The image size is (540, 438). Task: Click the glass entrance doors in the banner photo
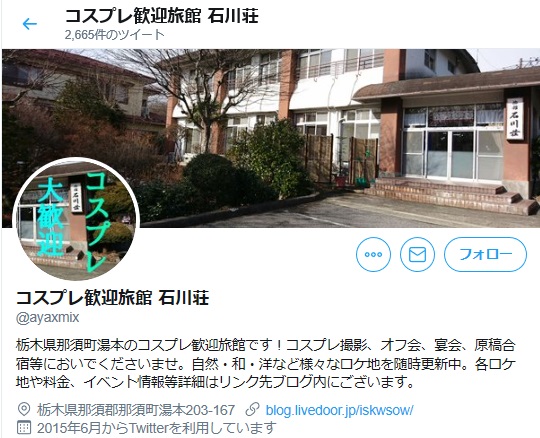(x=450, y=154)
